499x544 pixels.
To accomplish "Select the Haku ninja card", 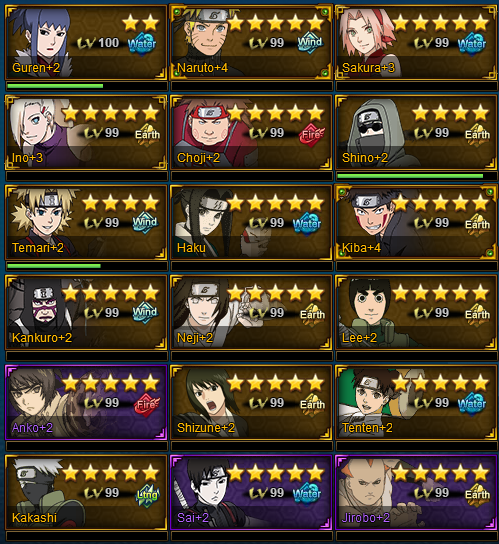I will (251, 222).
